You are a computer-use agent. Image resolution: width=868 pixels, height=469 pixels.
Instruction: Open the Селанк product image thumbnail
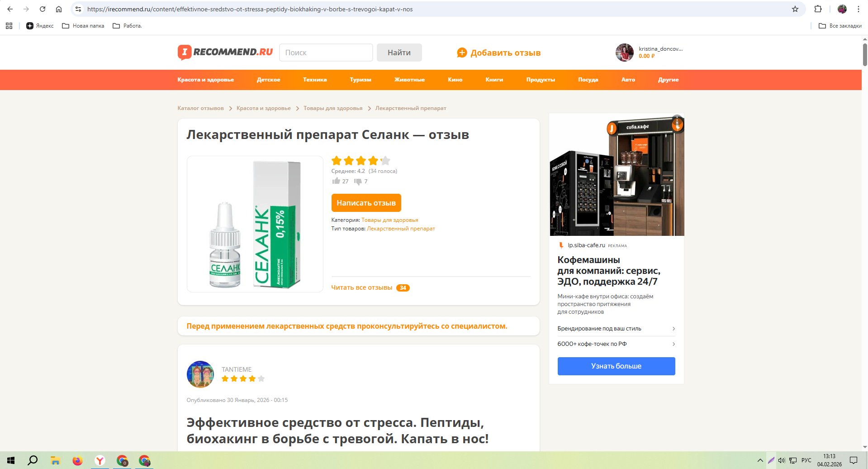coord(255,224)
